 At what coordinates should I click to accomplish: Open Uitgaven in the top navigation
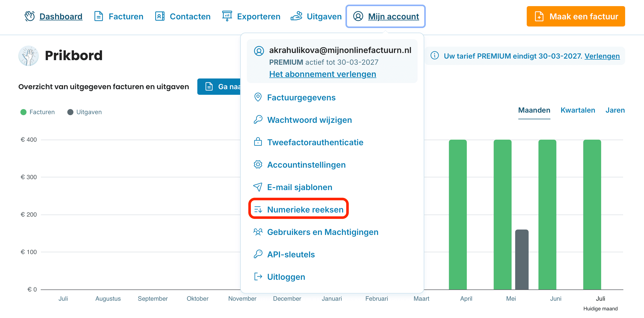point(316,16)
